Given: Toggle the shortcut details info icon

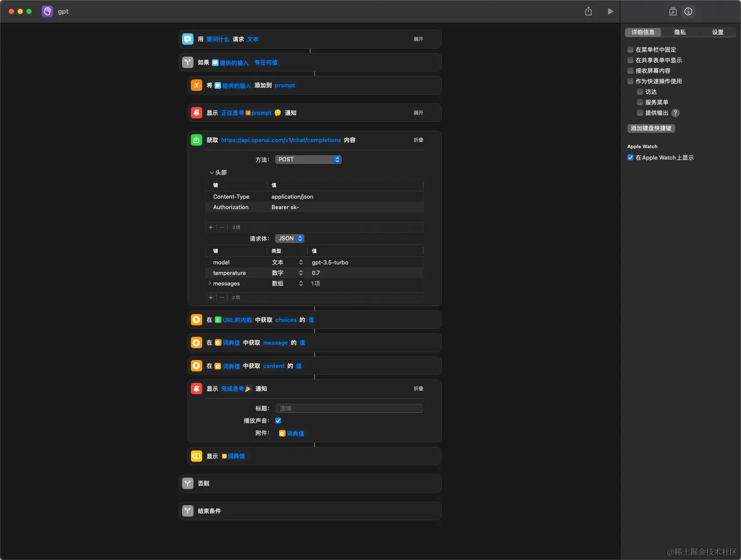Looking at the screenshot, I should (x=688, y=11).
